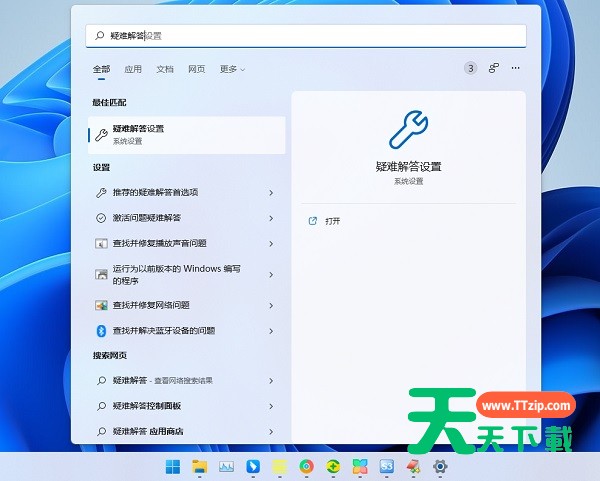Image resolution: width=600 pixels, height=481 pixels.
Task: Click the audio icon beside 查找并修复播放声音问题
Action: click(101, 243)
